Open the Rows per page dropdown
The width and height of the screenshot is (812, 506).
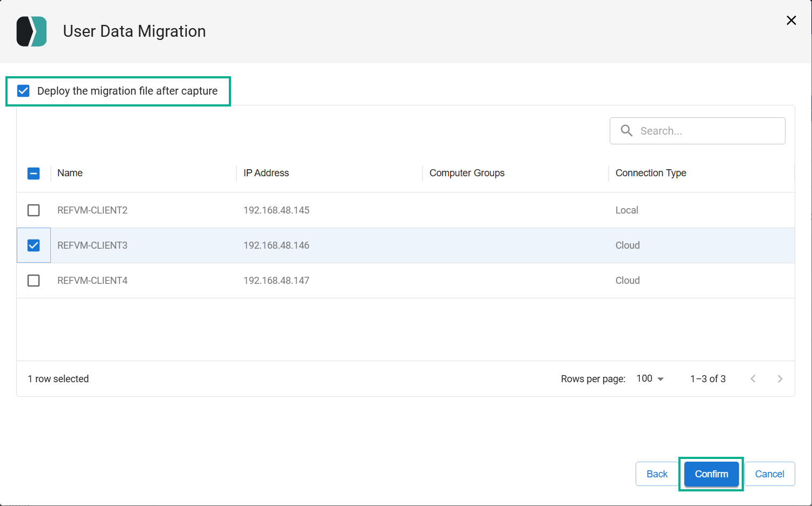coord(650,379)
